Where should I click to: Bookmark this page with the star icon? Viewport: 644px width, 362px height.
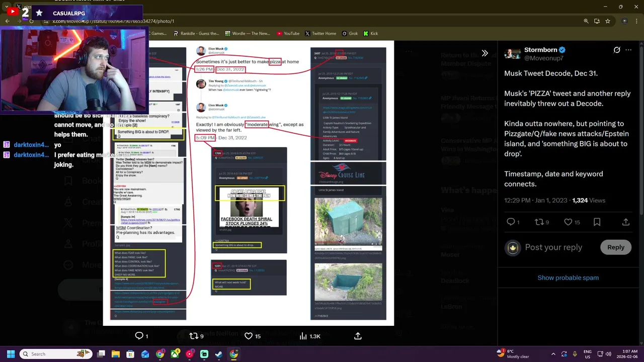pyautogui.click(x=608, y=21)
